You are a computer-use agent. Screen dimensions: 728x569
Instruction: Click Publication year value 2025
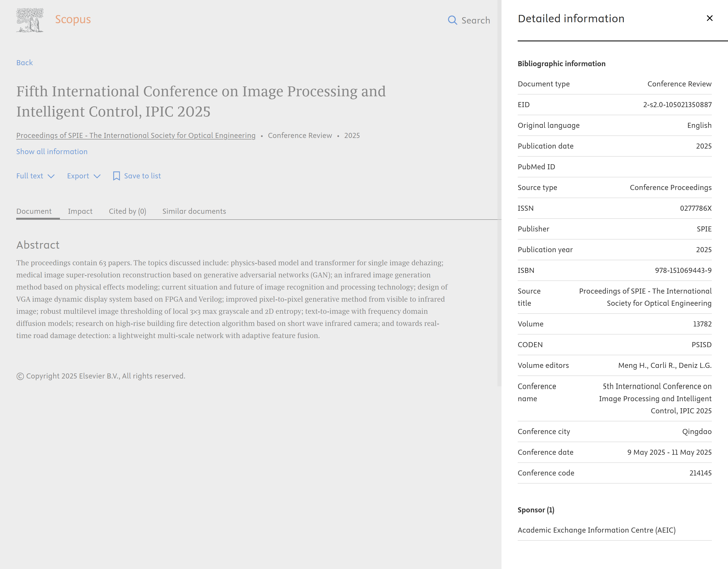tap(704, 250)
